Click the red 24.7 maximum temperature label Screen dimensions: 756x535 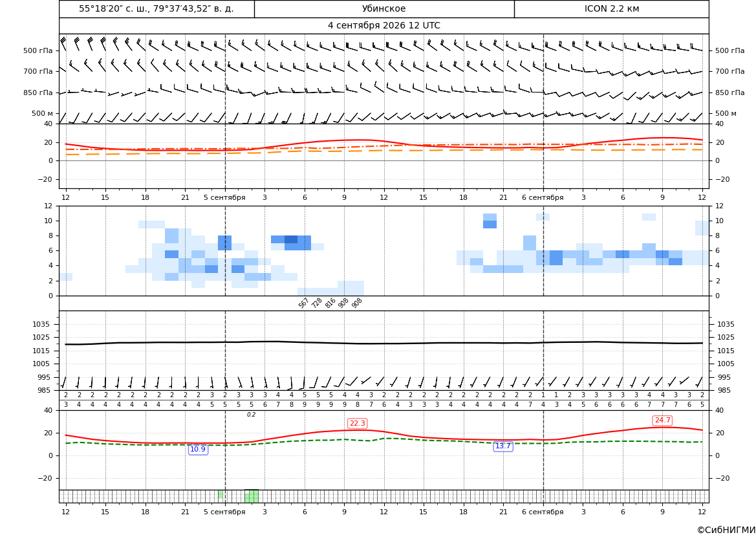662,420
